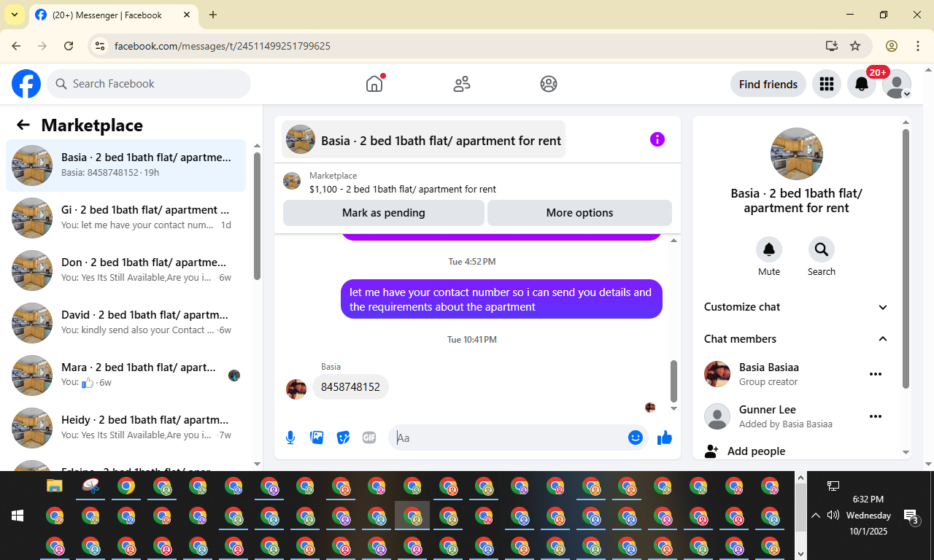Click the More options button
The image size is (934, 560).
pos(579,213)
